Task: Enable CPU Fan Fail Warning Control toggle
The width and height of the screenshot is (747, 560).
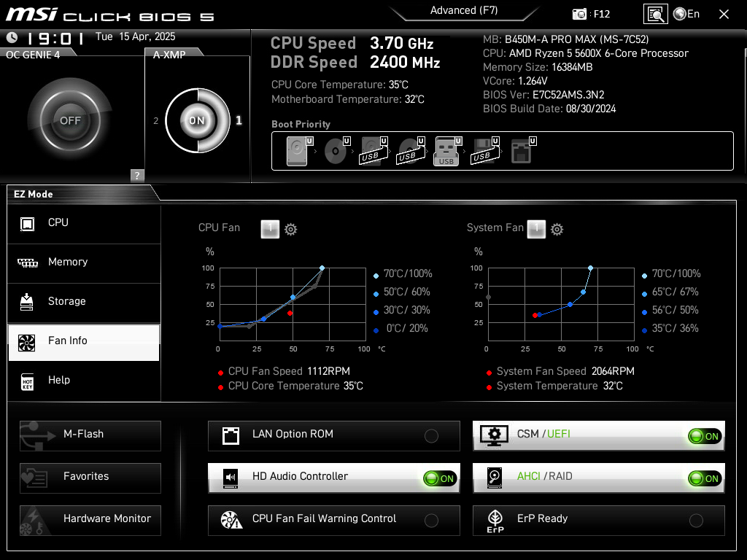Action: 431,521
